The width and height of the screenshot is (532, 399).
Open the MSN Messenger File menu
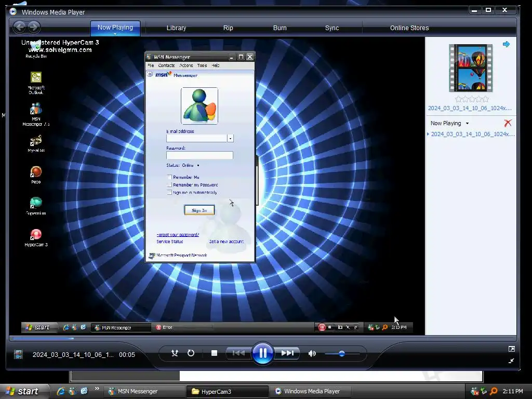(151, 65)
